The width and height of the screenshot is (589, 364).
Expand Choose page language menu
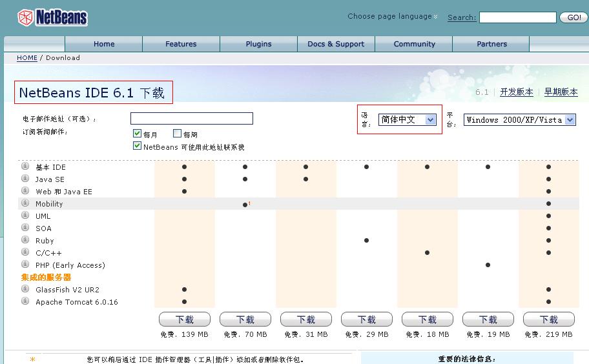(393, 16)
